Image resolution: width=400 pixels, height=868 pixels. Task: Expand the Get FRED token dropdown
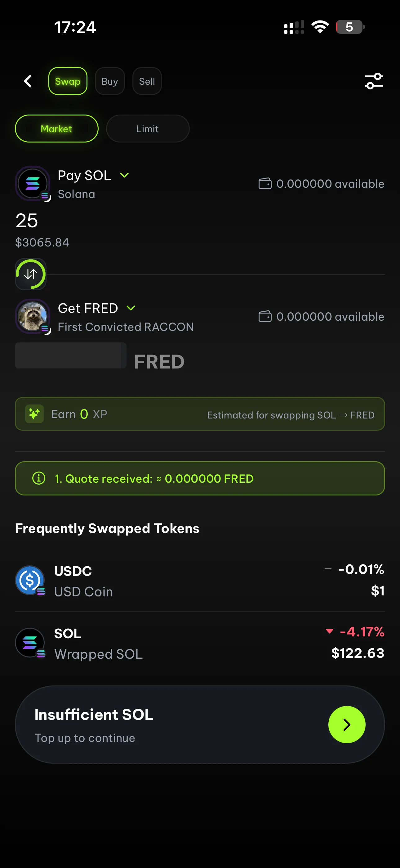(131, 308)
